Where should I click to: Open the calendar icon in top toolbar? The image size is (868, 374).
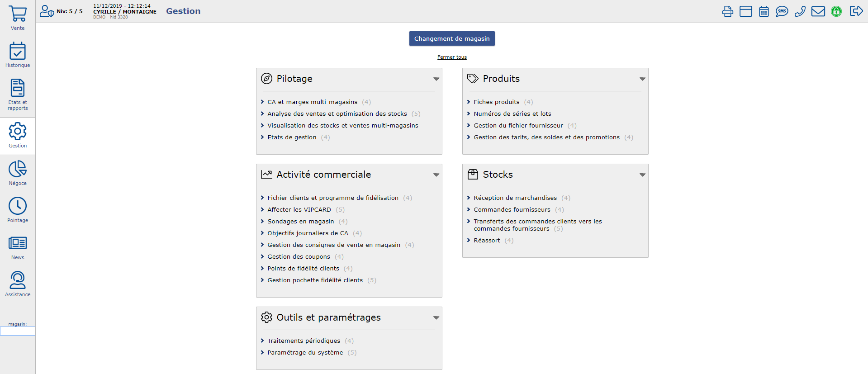click(x=764, y=11)
